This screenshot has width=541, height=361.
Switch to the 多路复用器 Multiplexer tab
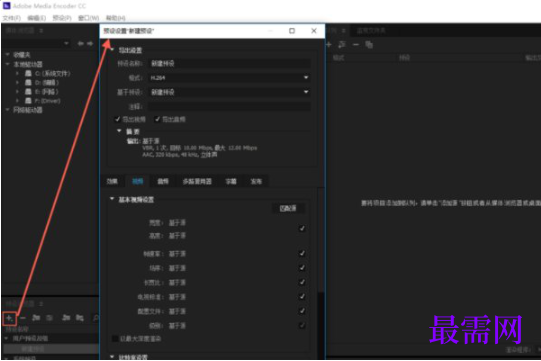point(197,181)
